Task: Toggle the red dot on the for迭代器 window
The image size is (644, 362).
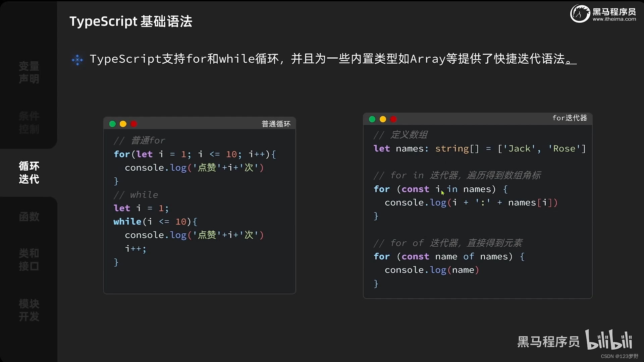Action: click(393, 119)
